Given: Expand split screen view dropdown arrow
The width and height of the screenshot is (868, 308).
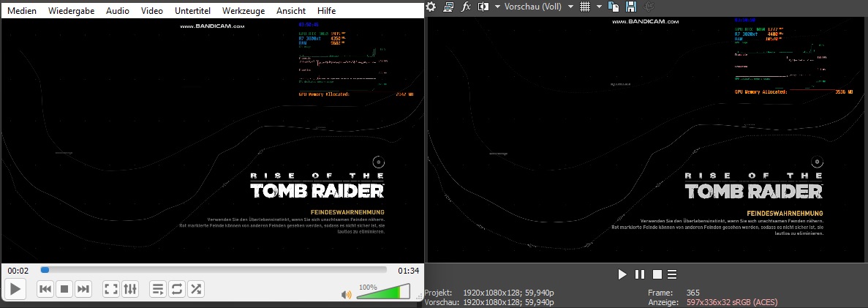Looking at the screenshot, I should click(x=497, y=7).
